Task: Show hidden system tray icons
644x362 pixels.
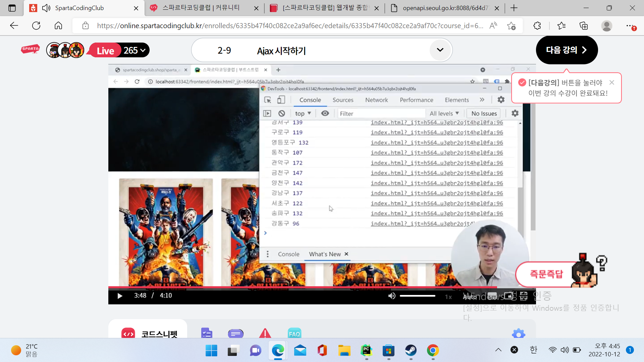Action: tap(498, 350)
